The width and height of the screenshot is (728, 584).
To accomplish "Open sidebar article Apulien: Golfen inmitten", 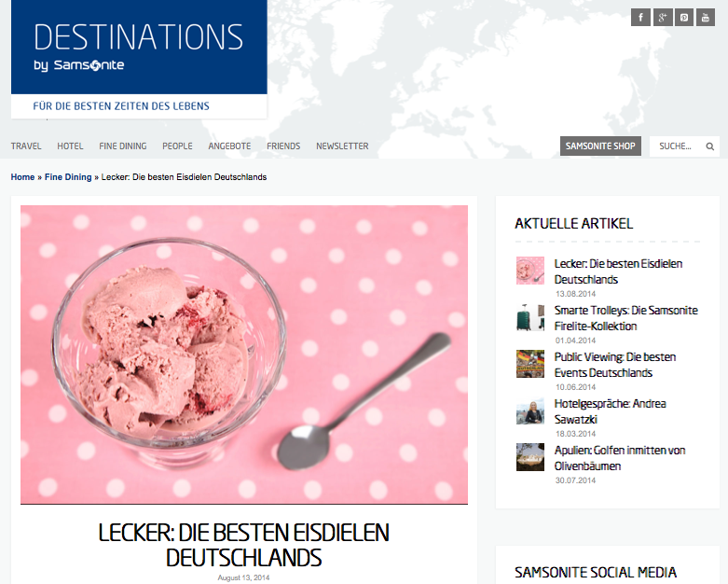I will point(620,458).
